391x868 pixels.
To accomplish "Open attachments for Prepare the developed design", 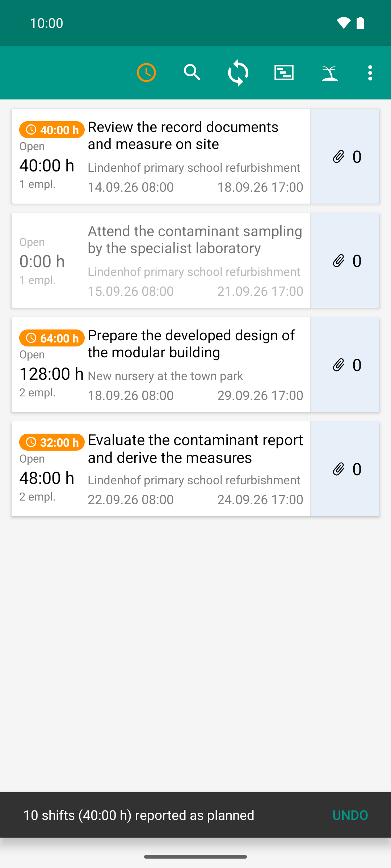I will [x=345, y=365].
